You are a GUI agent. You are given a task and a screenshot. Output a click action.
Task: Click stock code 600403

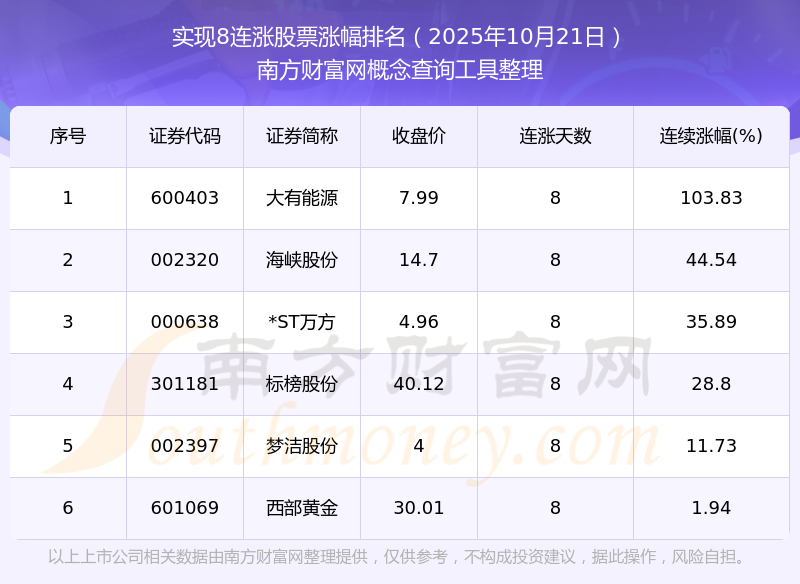click(x=185, y=198)
